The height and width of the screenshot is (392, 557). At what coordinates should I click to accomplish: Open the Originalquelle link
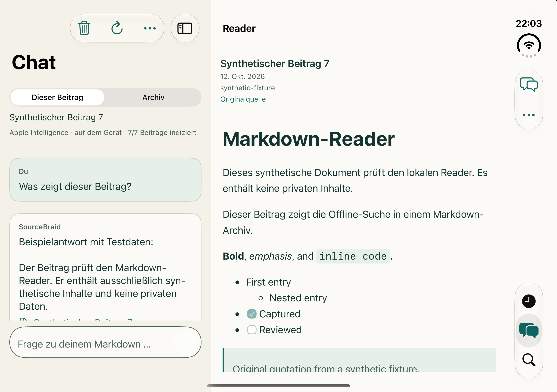[243, 99]
